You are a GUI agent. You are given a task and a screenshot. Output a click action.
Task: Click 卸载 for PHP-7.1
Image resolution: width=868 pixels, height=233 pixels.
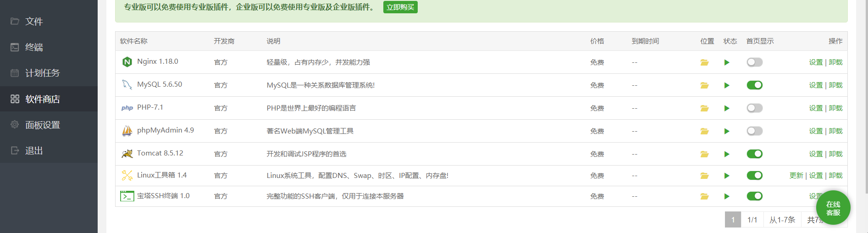click(x=835, y=108)
